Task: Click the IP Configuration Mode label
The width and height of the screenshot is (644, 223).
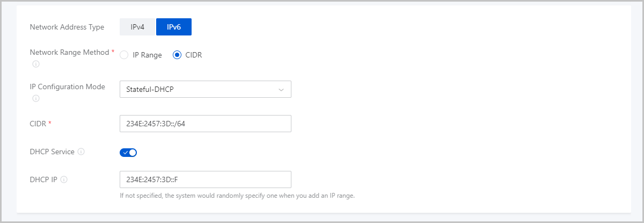Action: (x=68, y=87)
